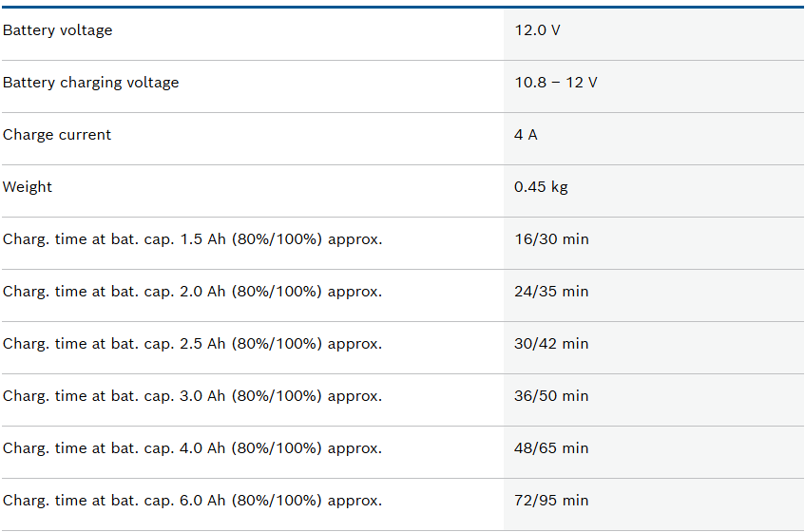Click the 2.5 Ah charging time label
The image size is (805, 532).
point(192,344)
